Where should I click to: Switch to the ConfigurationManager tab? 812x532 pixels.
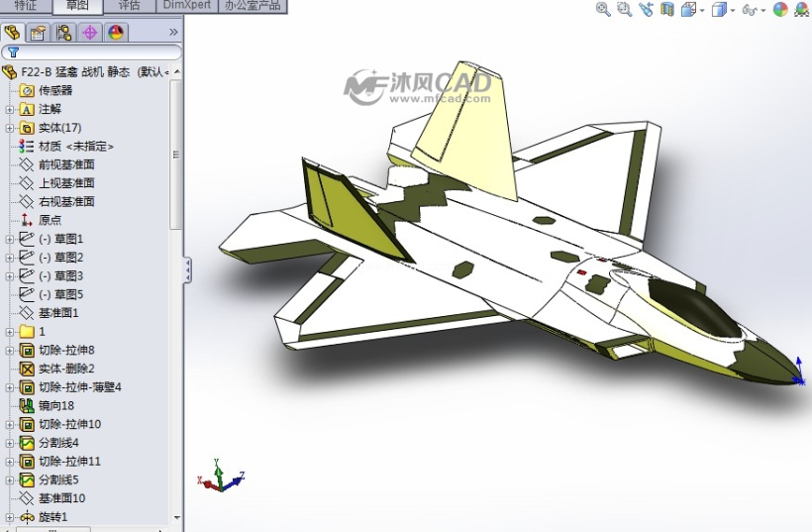click(x=64, y=33)
